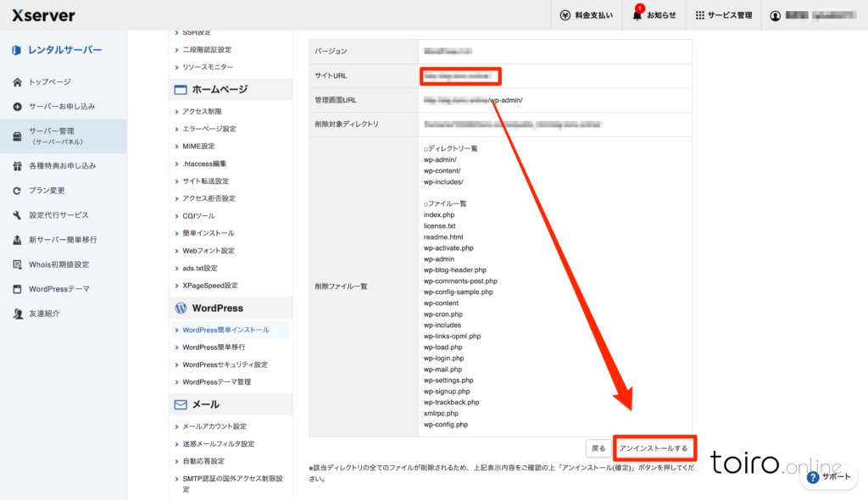Viewport: 868px width, 500px height.
Task: Open the 料金支払い payment icon
Action: pos(566,15)
